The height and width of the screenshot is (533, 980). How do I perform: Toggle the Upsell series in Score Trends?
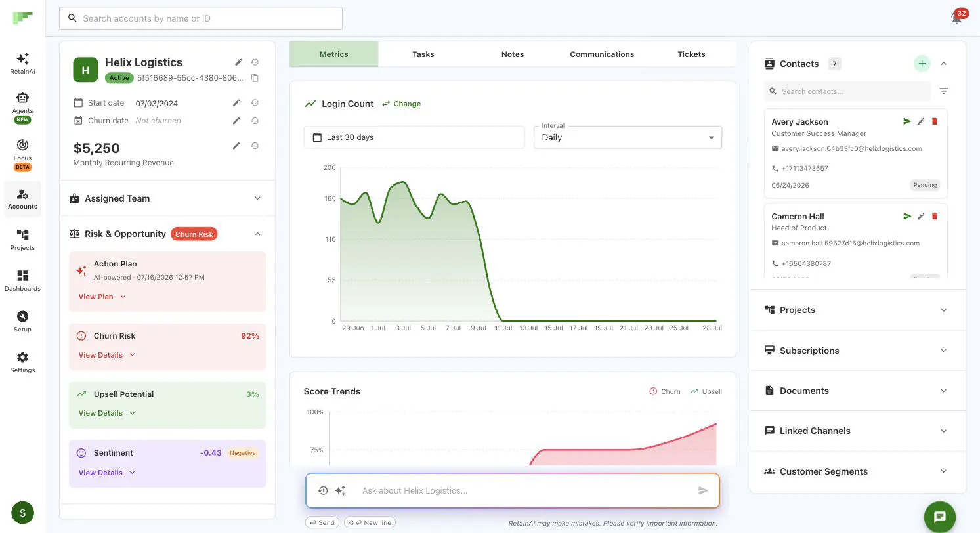(x=706, y=391)
